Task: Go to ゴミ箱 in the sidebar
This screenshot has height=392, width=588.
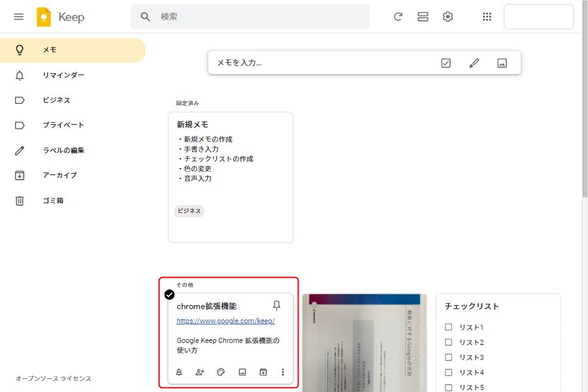Action: [53, 201]
